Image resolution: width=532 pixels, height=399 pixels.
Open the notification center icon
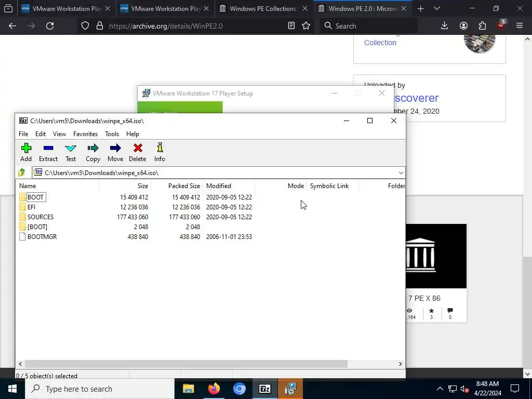coord(515,389)
